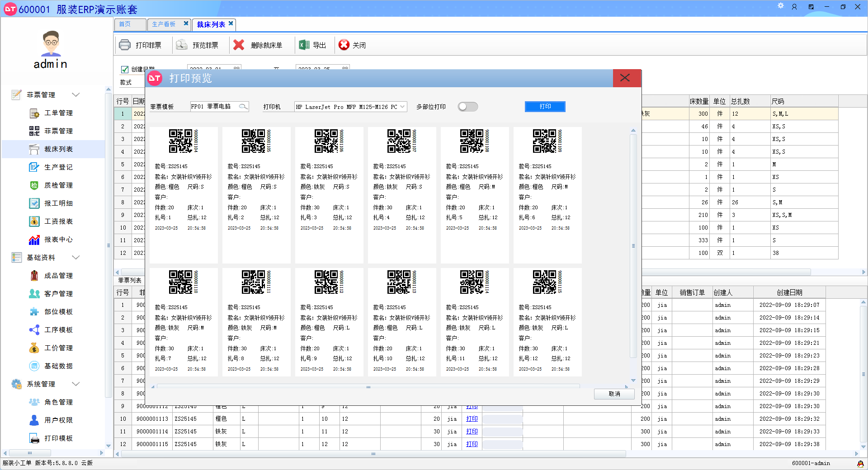The image size is (868, 470).
Task: Click size cell XS,S,M in cutting list
Action: (804, 215)
